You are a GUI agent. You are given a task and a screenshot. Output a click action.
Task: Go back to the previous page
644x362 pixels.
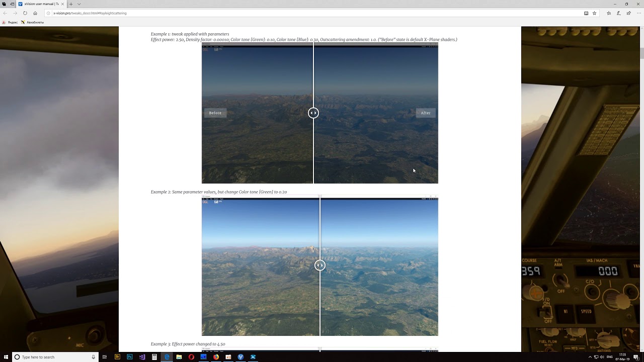[x=5, y=13]
